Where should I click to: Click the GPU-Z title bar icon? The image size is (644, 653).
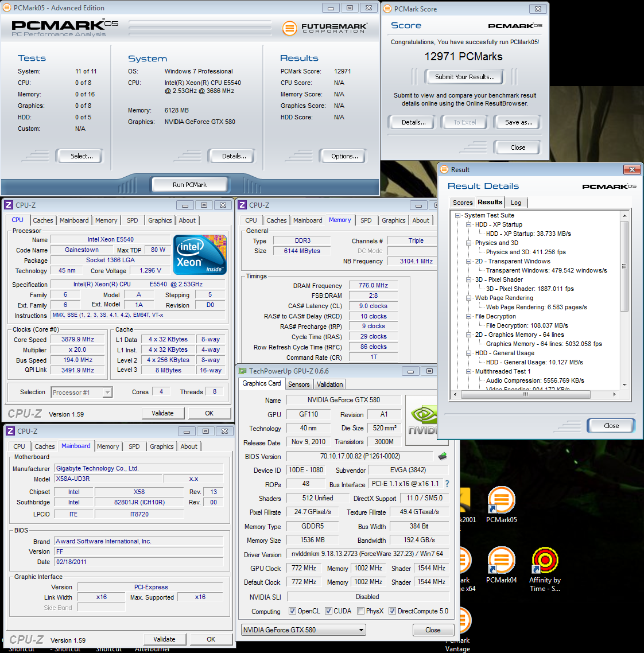point(242,371)
